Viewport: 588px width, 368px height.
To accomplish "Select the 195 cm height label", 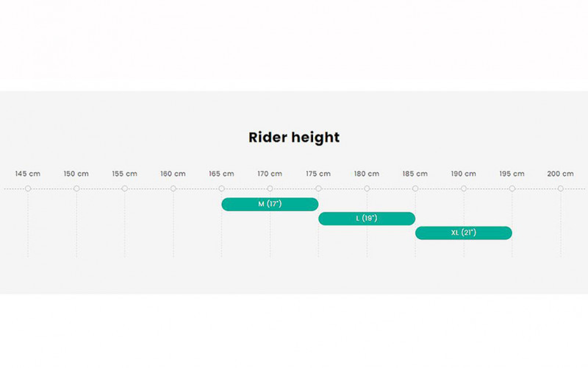I will [x=512, y=174].
